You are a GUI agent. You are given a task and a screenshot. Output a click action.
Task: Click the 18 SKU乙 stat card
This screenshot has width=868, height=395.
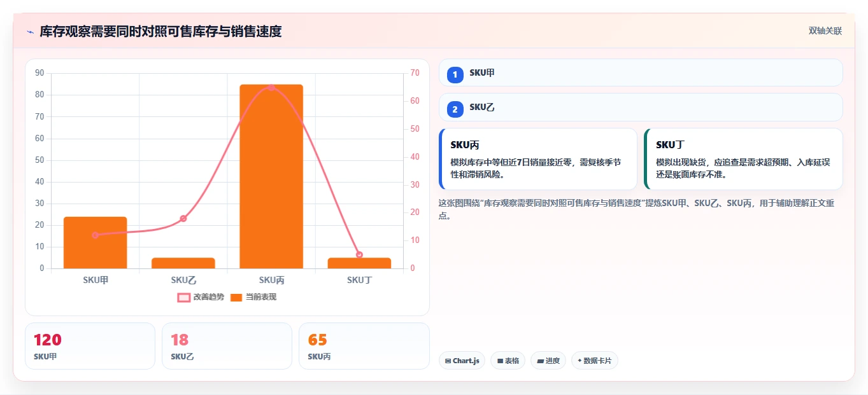[x=227, y=346]
